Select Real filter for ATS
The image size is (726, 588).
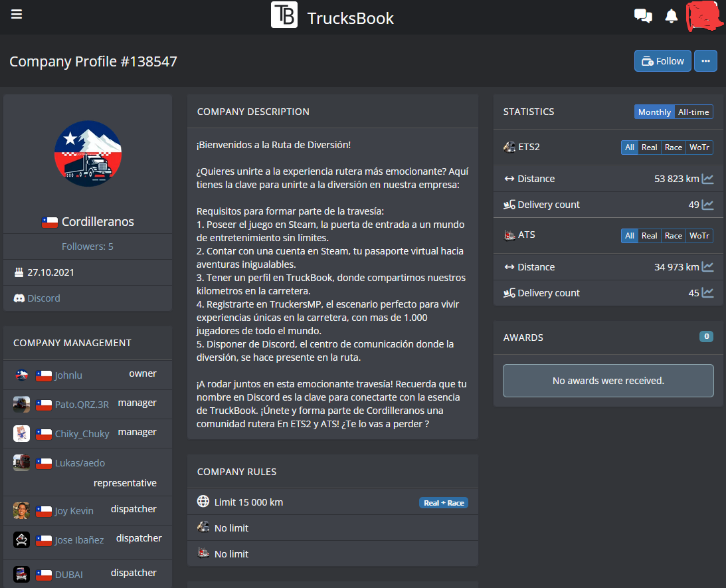(649, 236)
